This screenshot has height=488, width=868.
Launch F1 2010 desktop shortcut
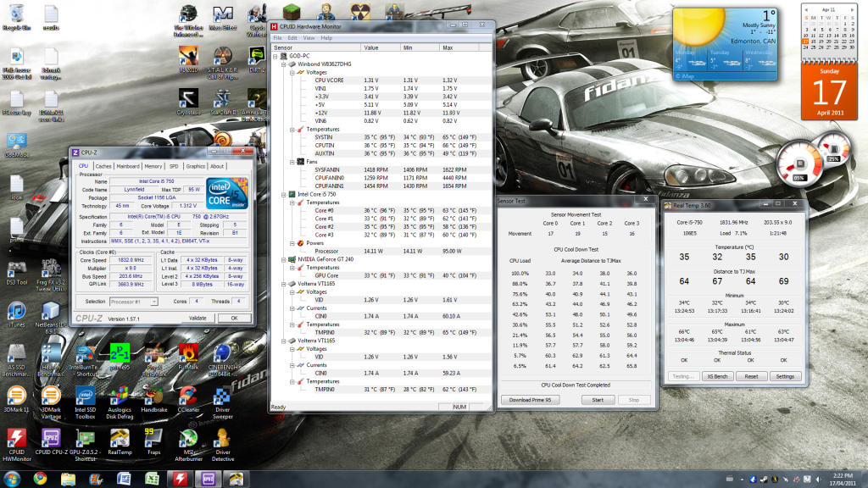coord(188,60)
